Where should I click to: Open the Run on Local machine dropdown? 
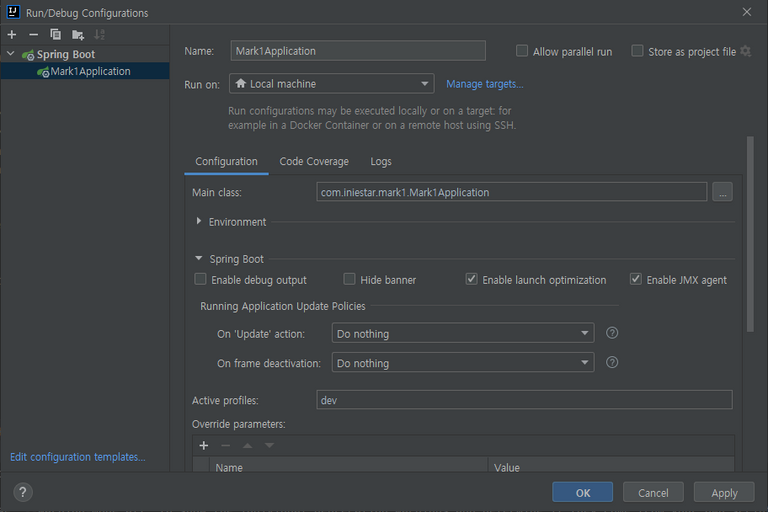(x=332, y=84)
